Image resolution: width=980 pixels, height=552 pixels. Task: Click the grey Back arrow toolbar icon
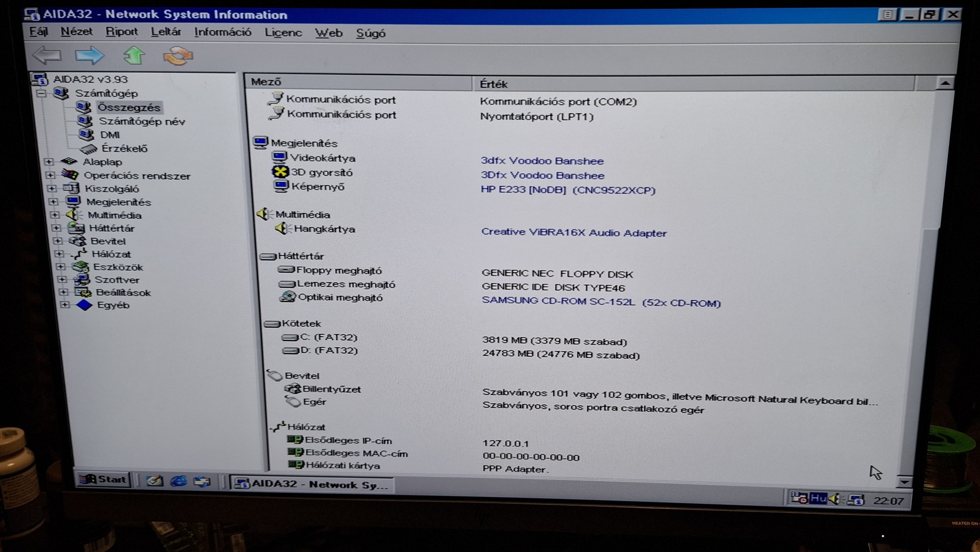pyautogui.click(x=47, y=55)
